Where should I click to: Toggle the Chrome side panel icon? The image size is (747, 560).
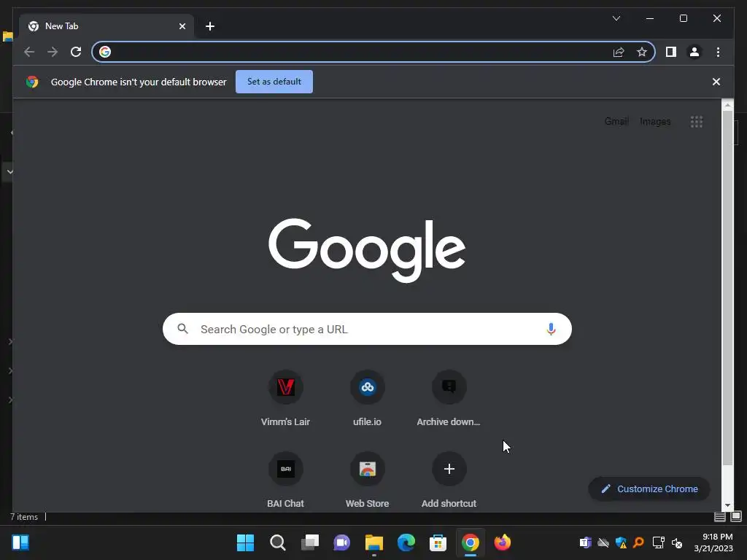point(671,52)
